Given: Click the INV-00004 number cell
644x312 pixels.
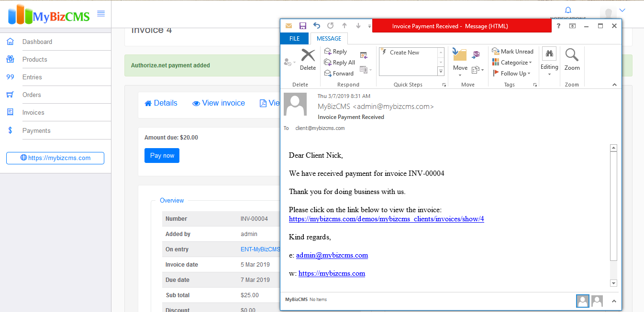Looking at the screenshot, I should 254,219.
